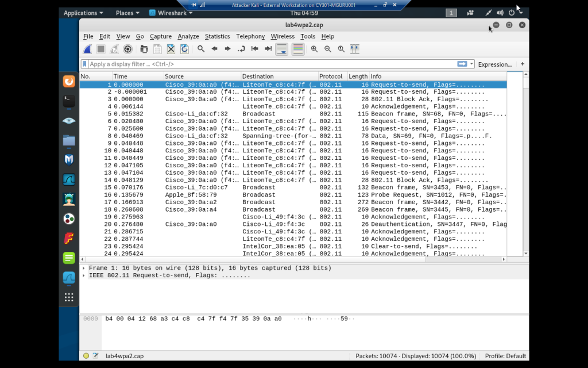Close this capture file icon
588x368 pixels.
(171, 49)
